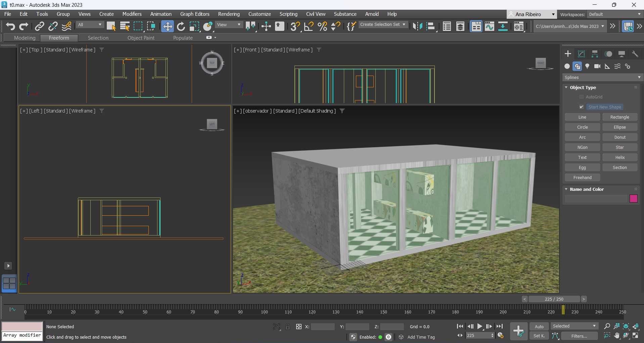Open the Workspaces Default dropdown

614,14
